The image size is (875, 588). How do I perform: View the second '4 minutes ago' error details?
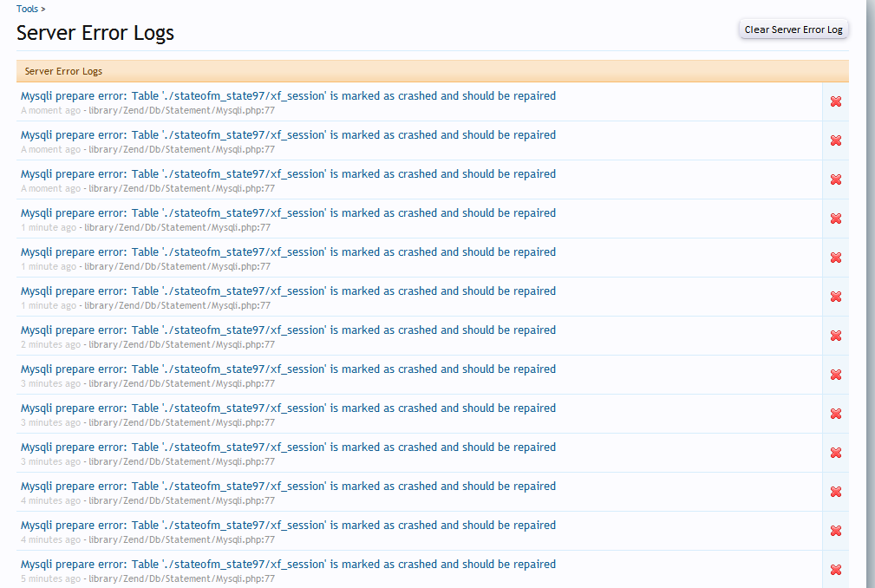(x=288, y=526)
